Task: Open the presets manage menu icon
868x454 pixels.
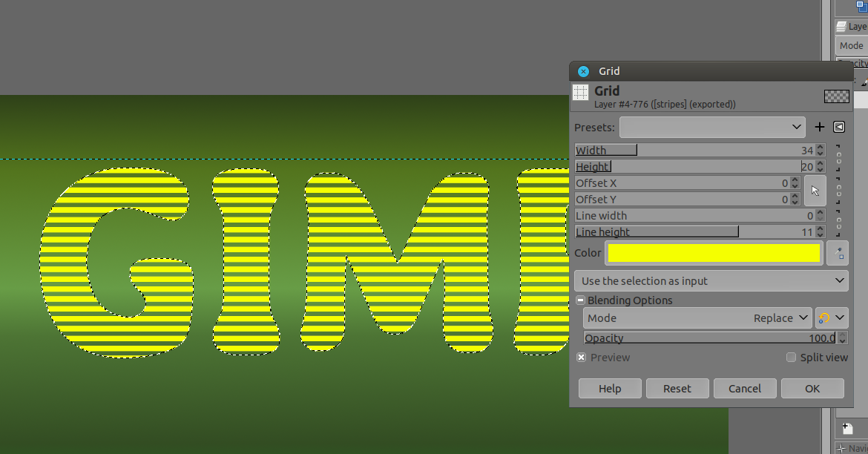Action: tap(839, 128)
